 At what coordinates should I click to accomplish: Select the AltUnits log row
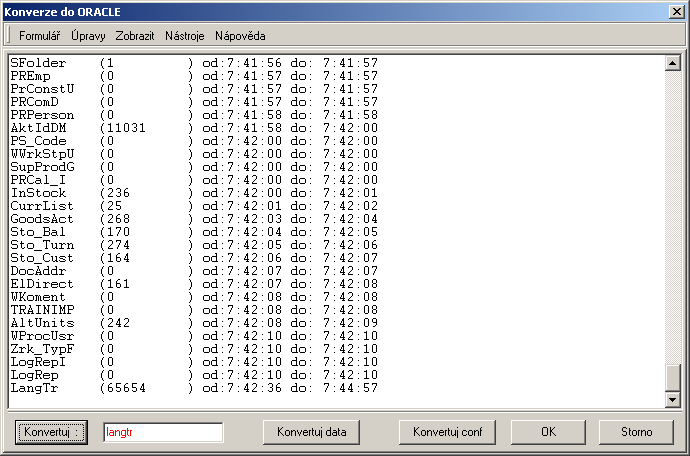194,323
